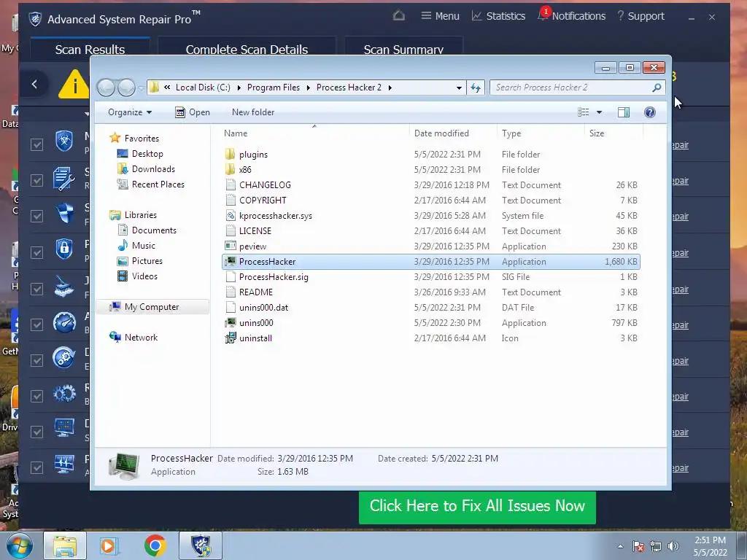Click the Explorer help icon
Screen dimensions: 747x560
pos(650,112)
